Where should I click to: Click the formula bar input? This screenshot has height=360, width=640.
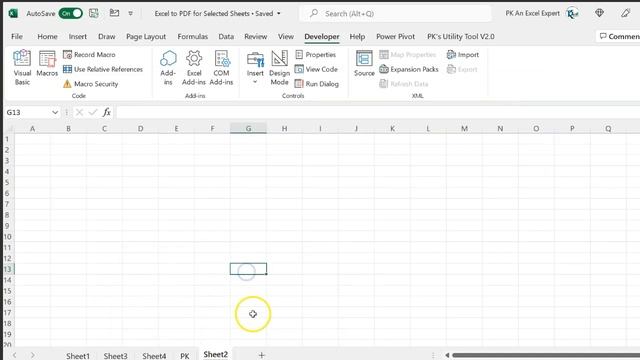(378, 112)
